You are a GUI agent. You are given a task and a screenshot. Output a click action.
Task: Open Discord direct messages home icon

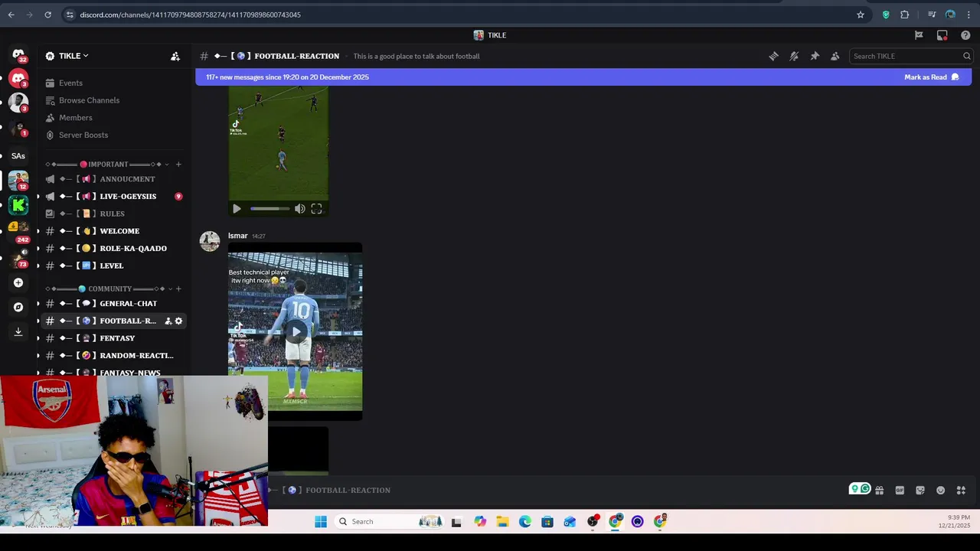(18, 55)
